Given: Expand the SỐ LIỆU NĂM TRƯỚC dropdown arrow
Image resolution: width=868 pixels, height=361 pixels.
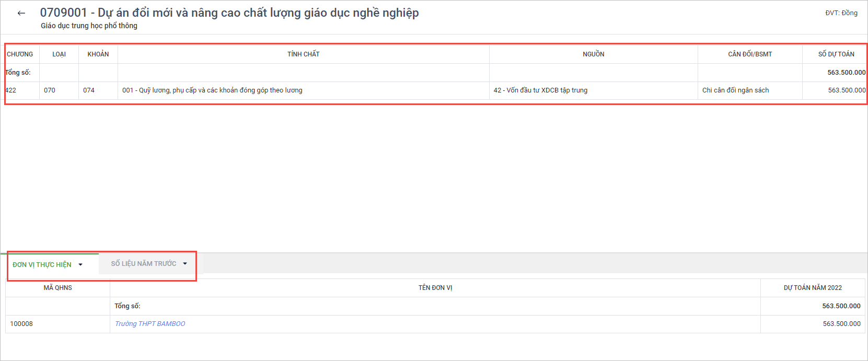Looking at the screenshot, I should point(185,264).
